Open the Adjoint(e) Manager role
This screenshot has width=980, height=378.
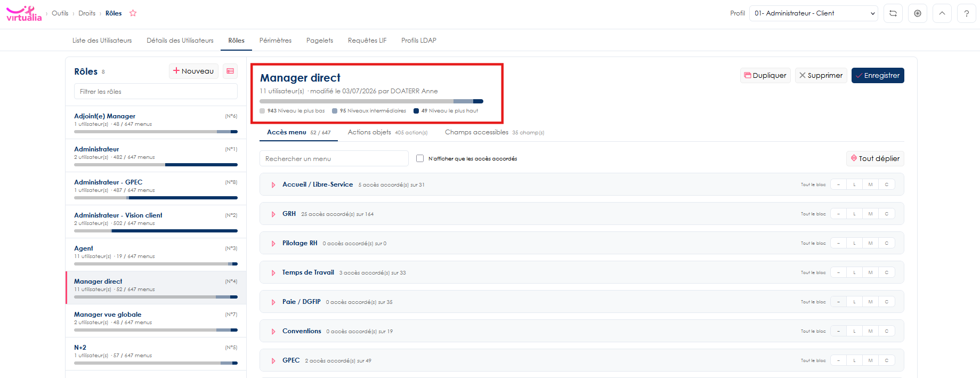(156, 122)
